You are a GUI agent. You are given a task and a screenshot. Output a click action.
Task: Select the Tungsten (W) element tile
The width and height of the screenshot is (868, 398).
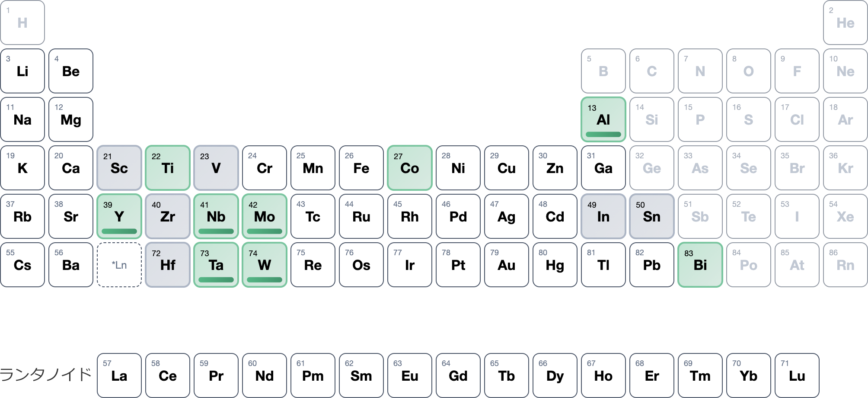tap(264, 265)
